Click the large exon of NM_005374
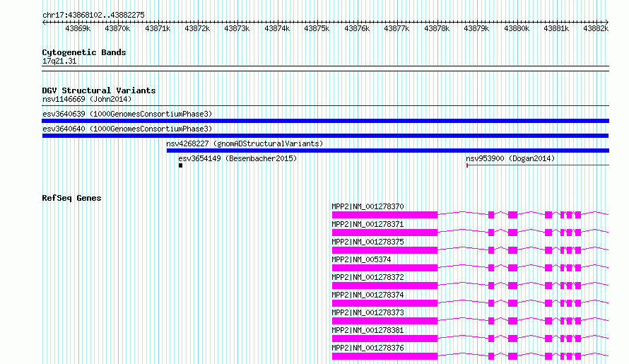This screenshot has width=629, height=364. [x=384, y=268]
